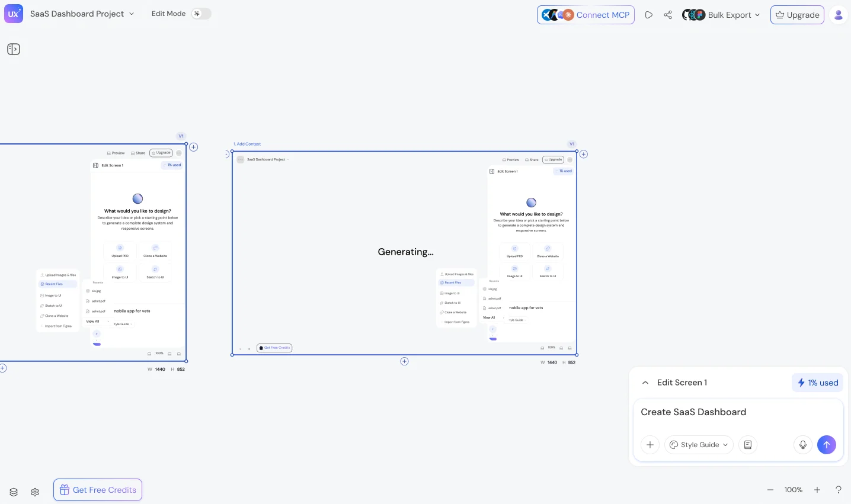Click the width value 1440 under the left frame
The image size is (851, 504).
pyautogui.click(x=160, y=369)
